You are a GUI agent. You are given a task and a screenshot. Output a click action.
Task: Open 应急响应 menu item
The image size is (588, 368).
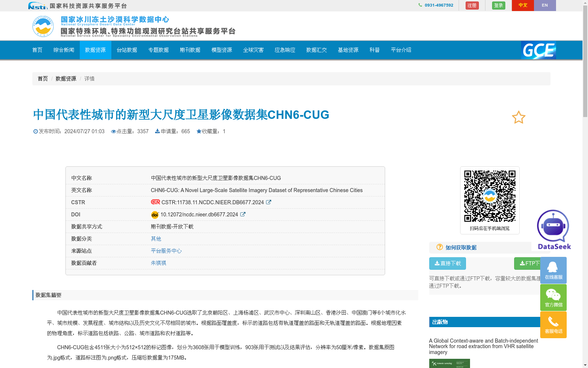tap(285, 50)
